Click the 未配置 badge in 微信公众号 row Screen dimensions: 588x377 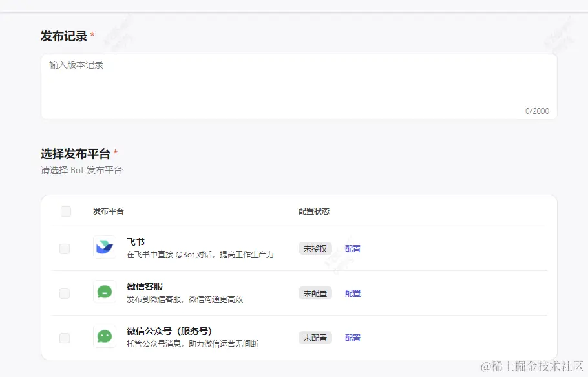pyautogui.click(x=315, y=338)
